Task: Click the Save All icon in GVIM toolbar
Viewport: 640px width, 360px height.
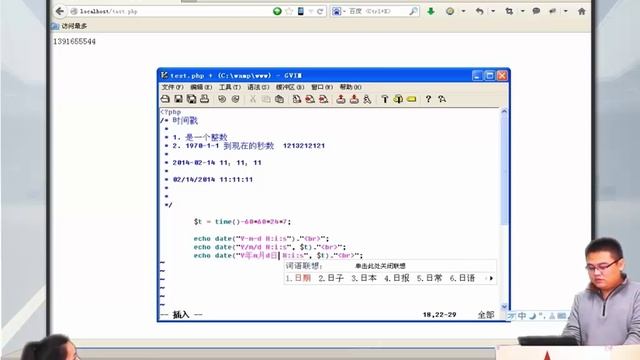Action: pos(191,99)
